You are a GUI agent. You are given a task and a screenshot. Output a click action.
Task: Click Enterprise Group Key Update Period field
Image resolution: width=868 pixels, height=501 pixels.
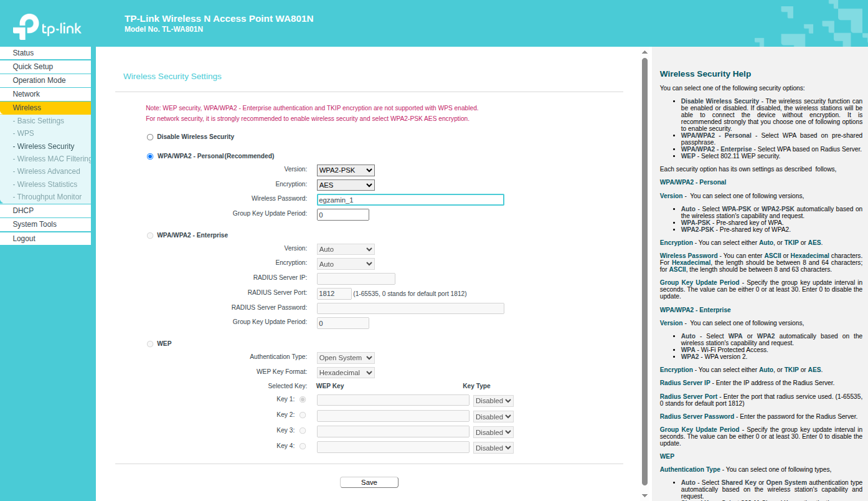pyautogui.click(x=343, y=323)
